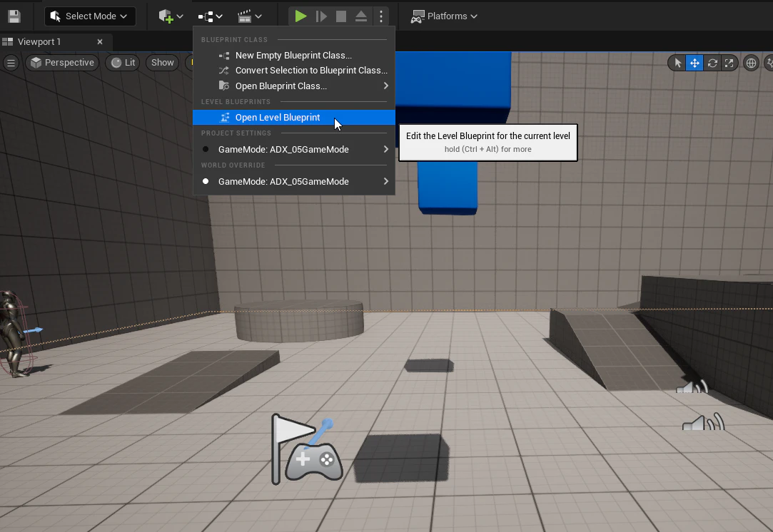Switch to the Rotate gizmo tool
Viewport: 773px width, 532px height.
click(712, 63)
